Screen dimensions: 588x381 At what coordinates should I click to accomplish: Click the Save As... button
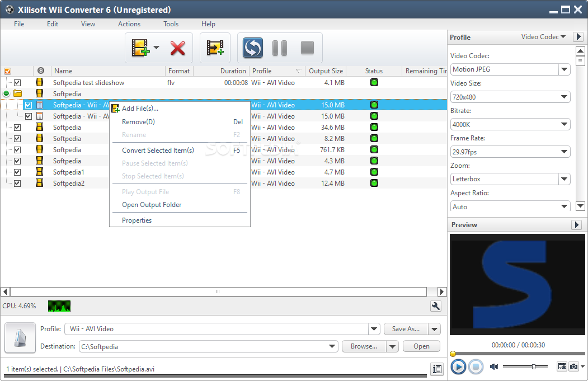pos(406,329)
